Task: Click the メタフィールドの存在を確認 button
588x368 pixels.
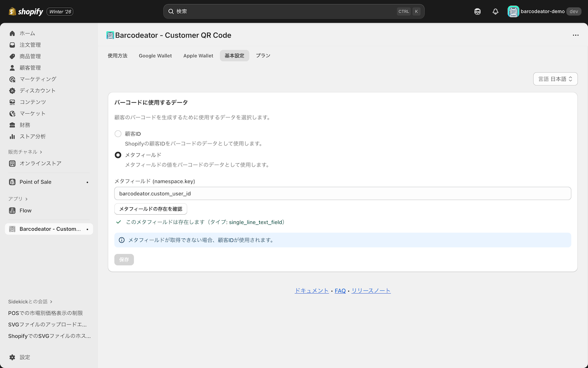Action: point(151,209)
